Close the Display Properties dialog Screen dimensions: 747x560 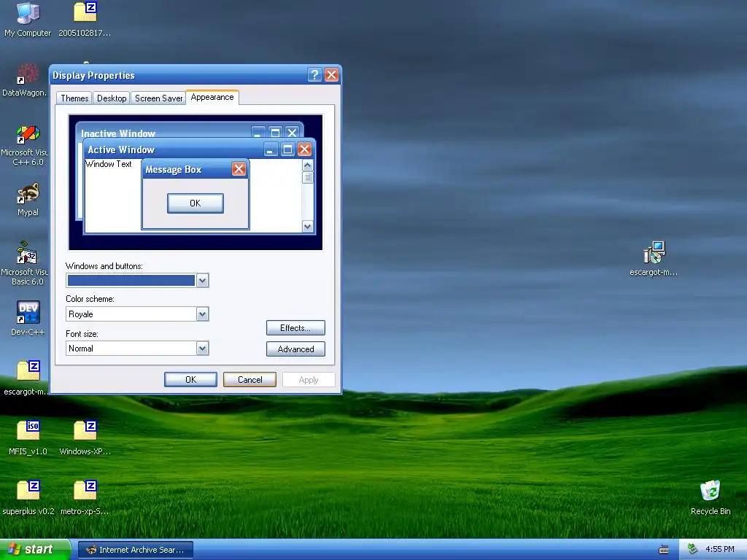pyautogui.click(x=332, y=75)
